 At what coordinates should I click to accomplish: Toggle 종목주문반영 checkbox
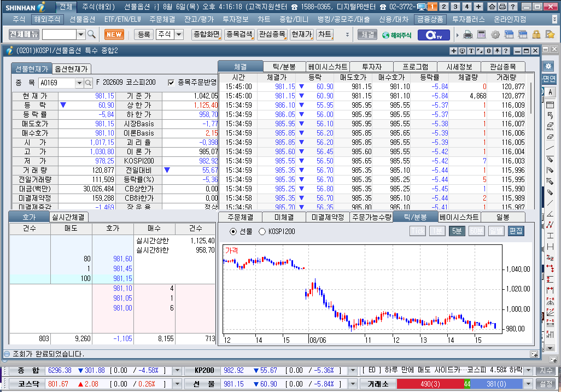click(171, 83)
